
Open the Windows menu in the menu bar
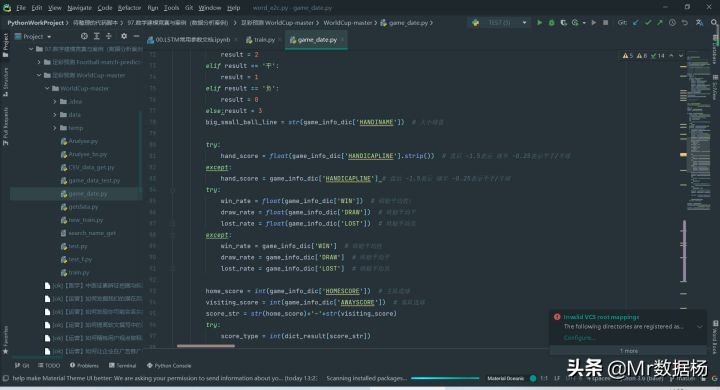click(x=209, y=8)
